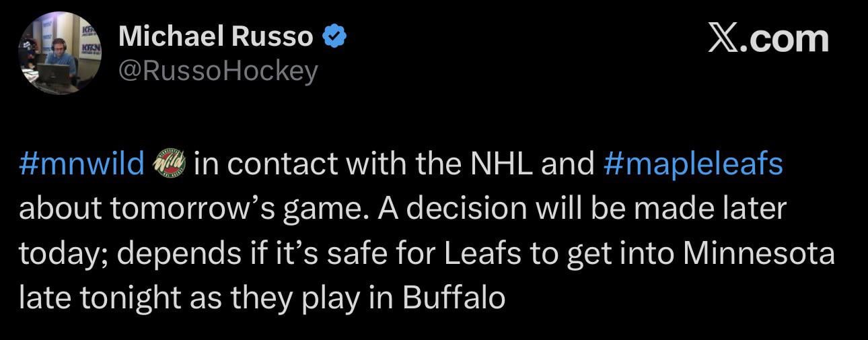Click the word "Minnesota" in the tweet
This screenshot has width=868, height=340.
758,253
